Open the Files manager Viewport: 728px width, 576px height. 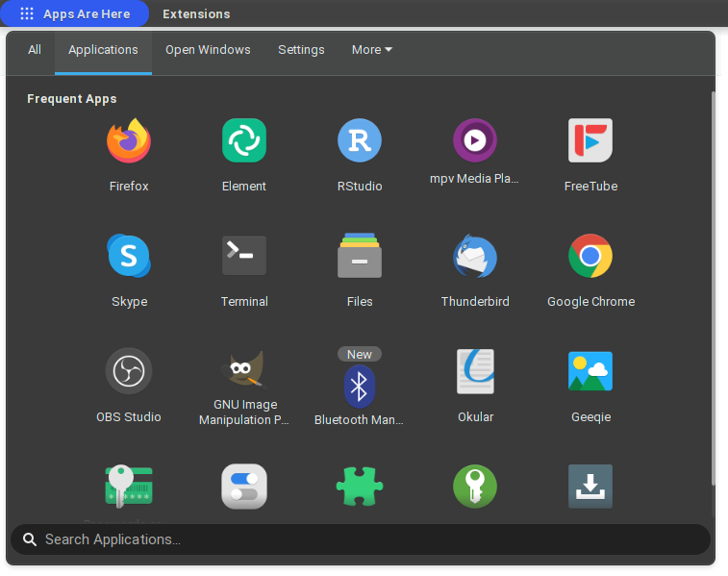pyautogui.click(x=360, y=256)
